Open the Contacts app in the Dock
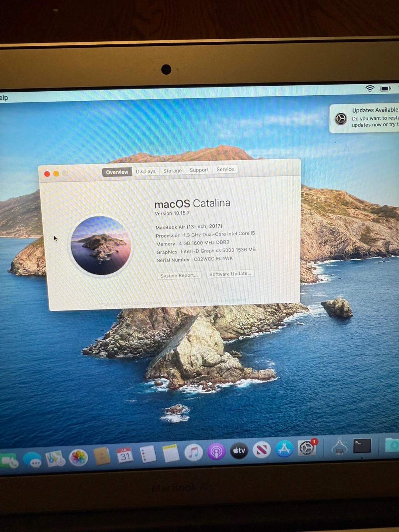This screenshot has height=532, width=399. [102, 456]
